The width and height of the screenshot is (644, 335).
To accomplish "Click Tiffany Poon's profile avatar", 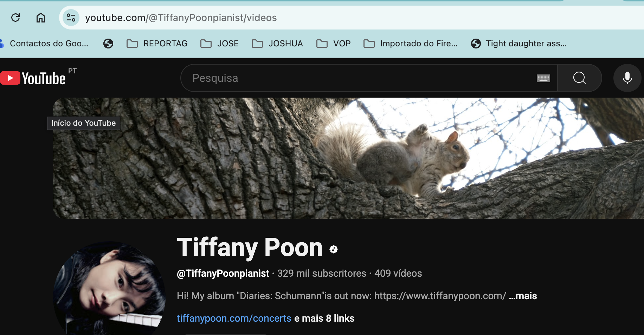I will click(109, 289).
